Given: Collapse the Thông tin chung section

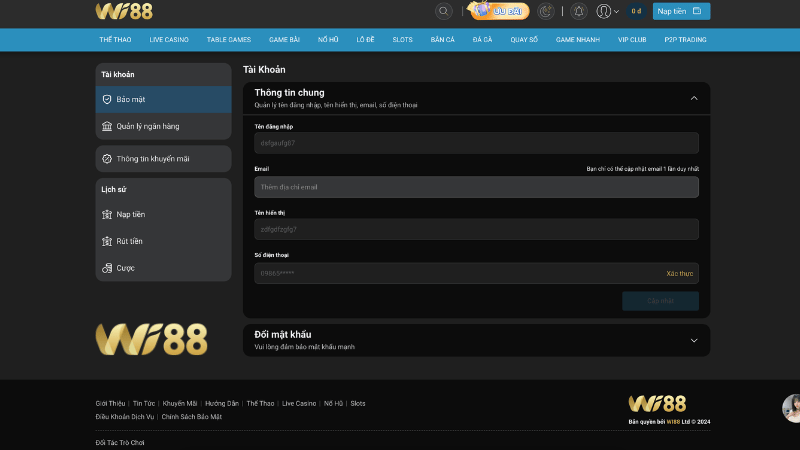Looking at the screenshot, I should pyautogui.click(x=694, y=98).
